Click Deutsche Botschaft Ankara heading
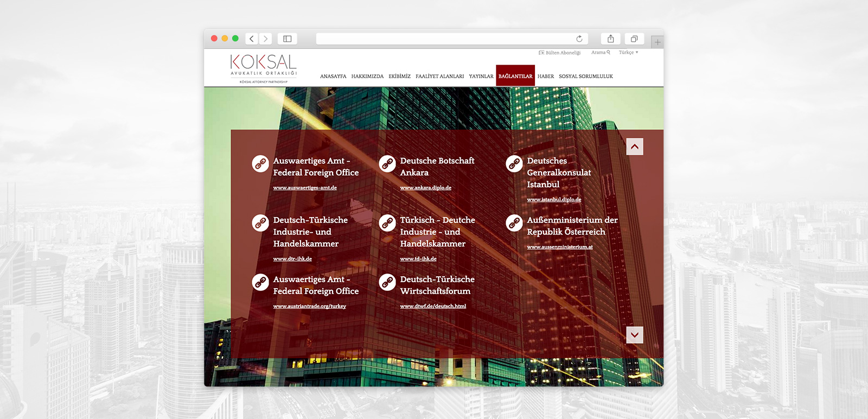Viewport: 868px width, 419px height. click(x=437, y=167)
